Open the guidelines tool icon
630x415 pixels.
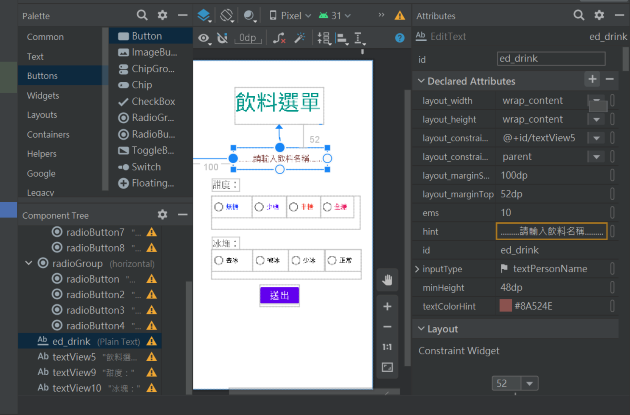click(359, 39)
